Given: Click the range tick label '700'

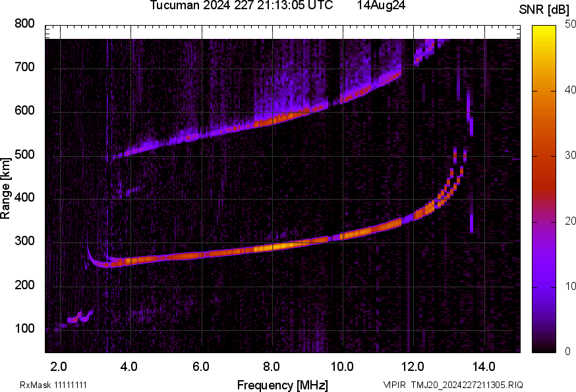Looking at the screenshot, I should click(24, 67).
